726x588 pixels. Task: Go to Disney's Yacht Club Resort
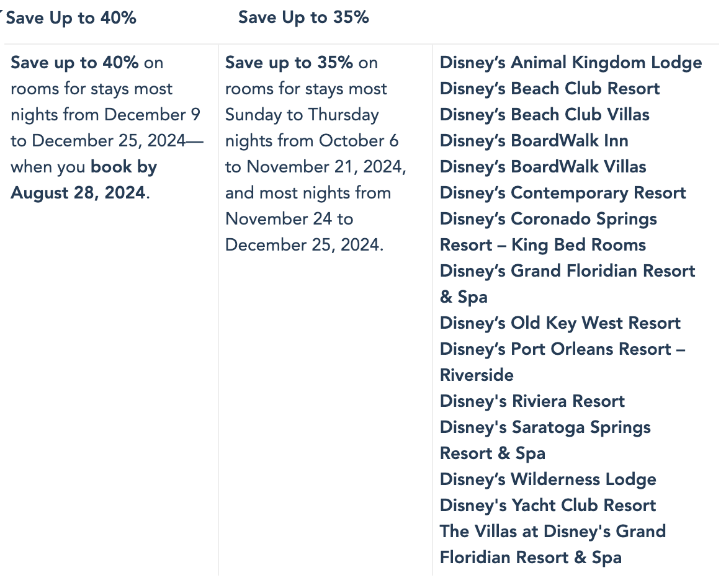click(x=548, y=505)
